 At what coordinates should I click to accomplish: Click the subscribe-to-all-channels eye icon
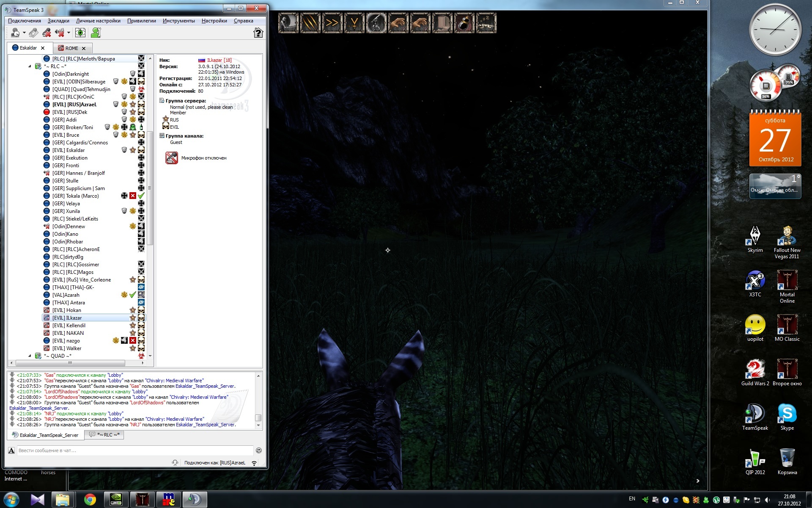pyautogui.click(x=80, y=33)
